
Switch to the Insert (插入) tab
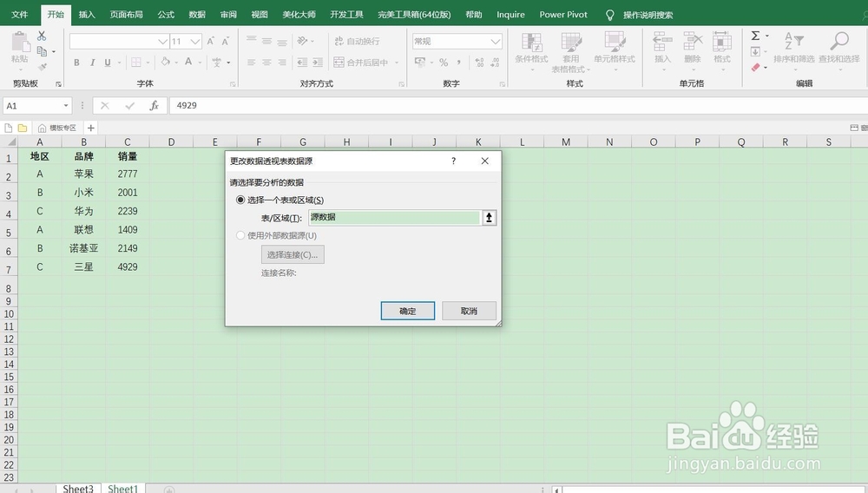click(x=86, y=15)
